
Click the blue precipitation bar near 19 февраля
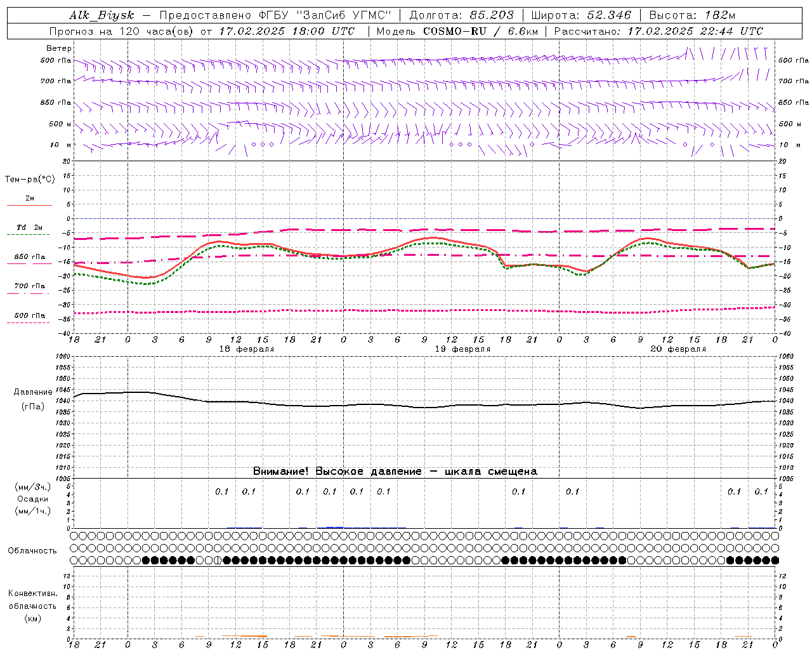click(334, 527)
